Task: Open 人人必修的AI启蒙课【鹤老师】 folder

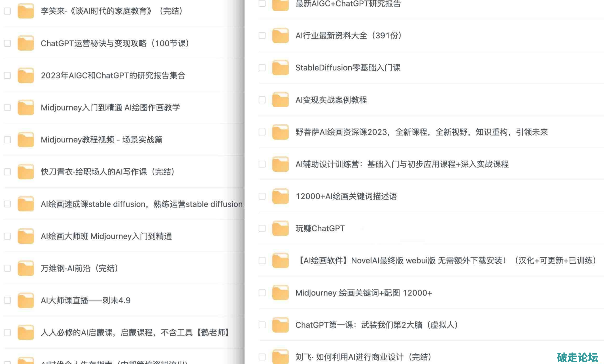Action: click(x=135, y=333)
